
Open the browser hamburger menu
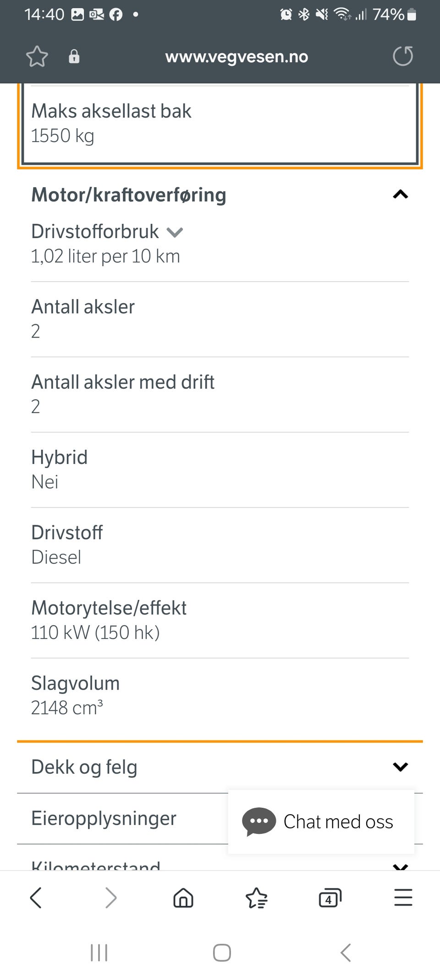403,898
